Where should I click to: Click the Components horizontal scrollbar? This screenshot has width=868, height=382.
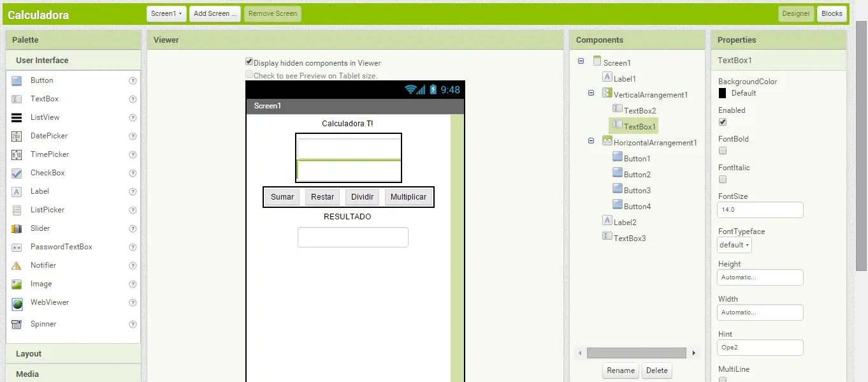pos(637,353)
